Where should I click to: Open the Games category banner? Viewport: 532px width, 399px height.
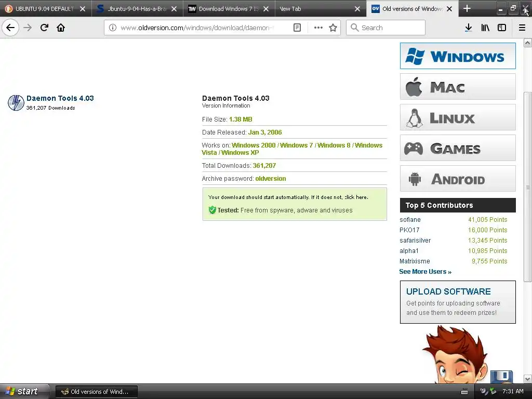coord(458,148)
